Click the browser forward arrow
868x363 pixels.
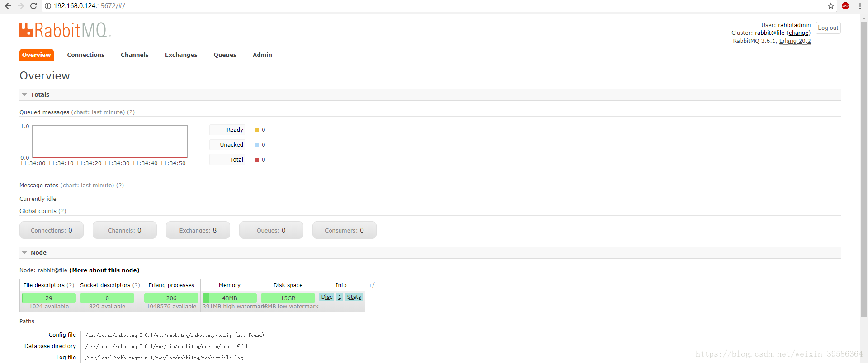tap(21, 6)
